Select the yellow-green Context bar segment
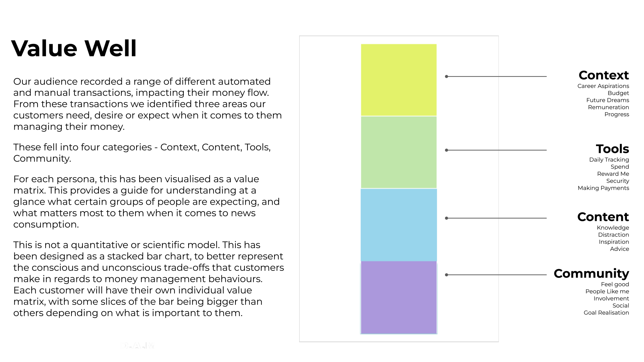The height and width of the screenshot is (362, 644). [398, 79]
